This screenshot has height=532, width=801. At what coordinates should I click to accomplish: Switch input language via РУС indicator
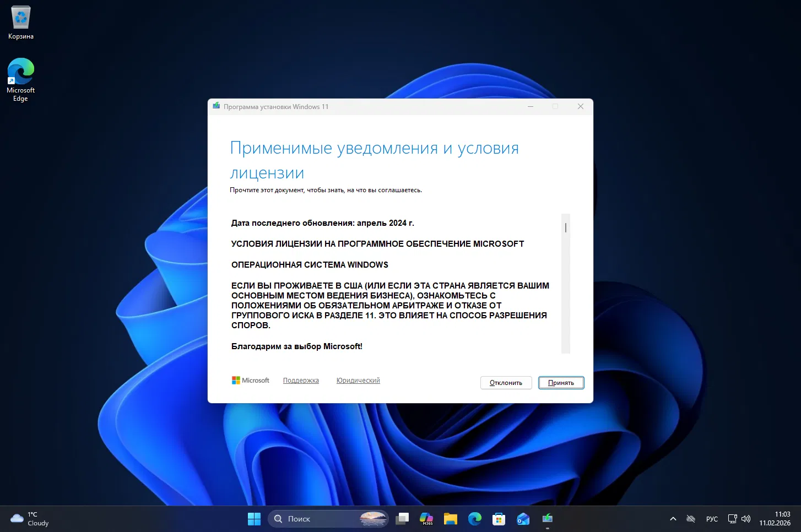[x=712, y=519]
